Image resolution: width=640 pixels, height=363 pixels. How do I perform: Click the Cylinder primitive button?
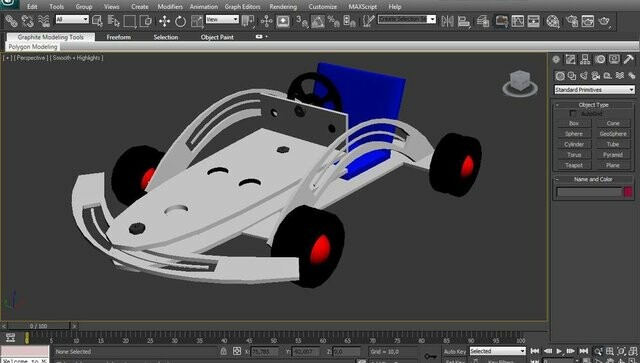[574, 144]
